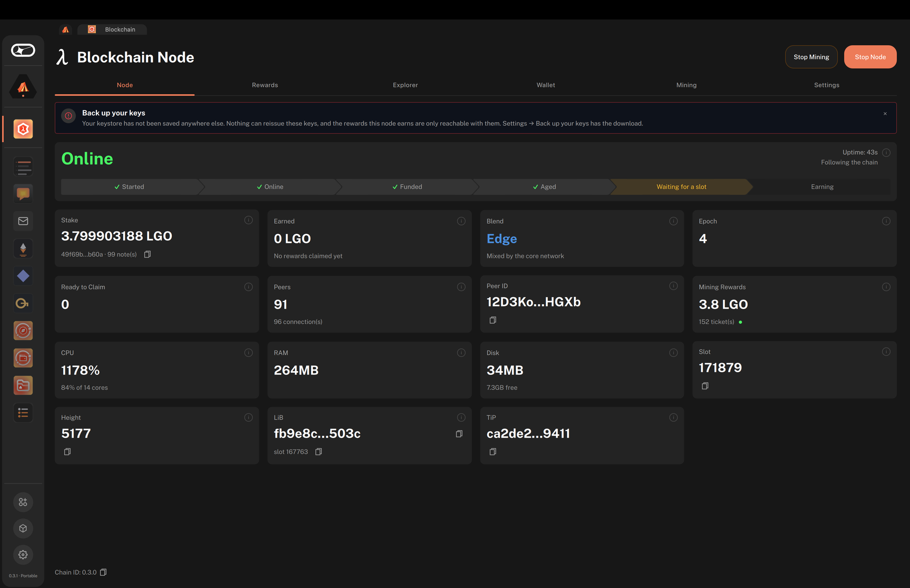910x588 pixels.
Task: Open the Settings tab
Action: pyautogui.click(x=827, y=85)
